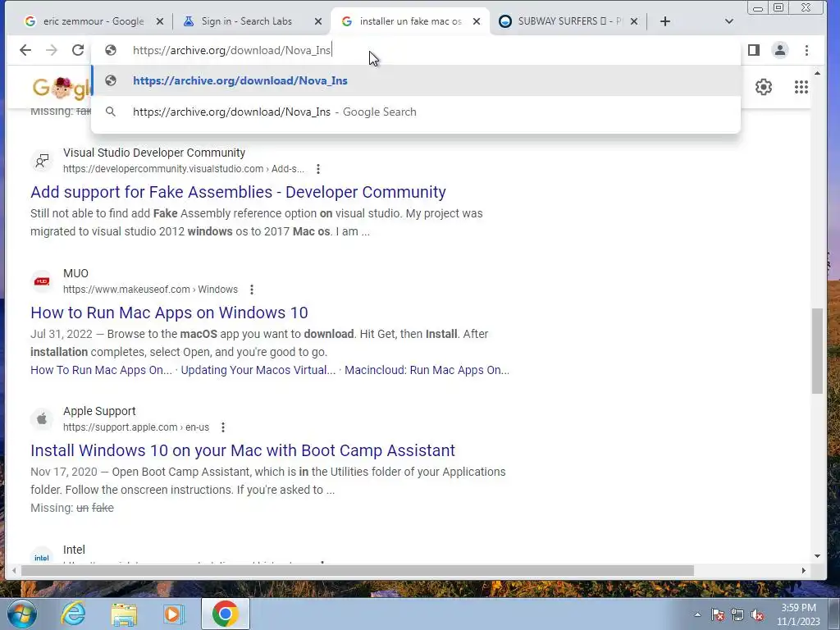The width and height of the screenshot is (840, 630).
Task: Click the Visual Studio Developer Community site name
Action: point(154,153)
